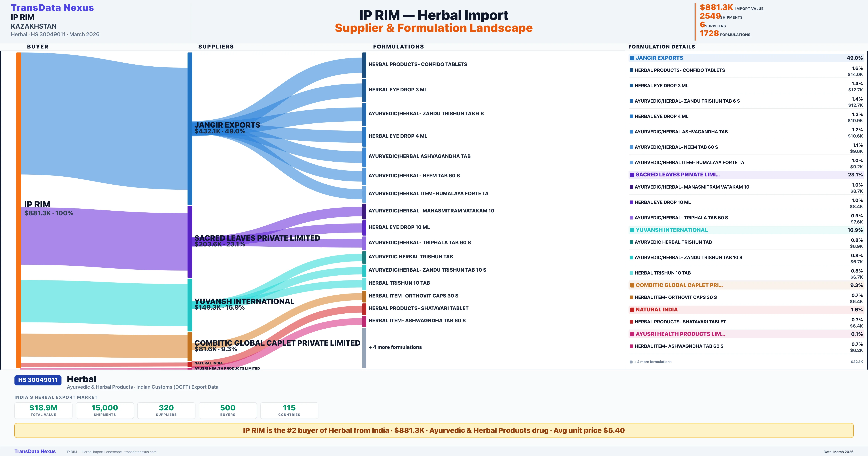Click AYUSRI HEALTH PRODUCTS pink legend square
The height and width of the screenshot is (456, 868).
pyautogui.click(x=632, y=334)
